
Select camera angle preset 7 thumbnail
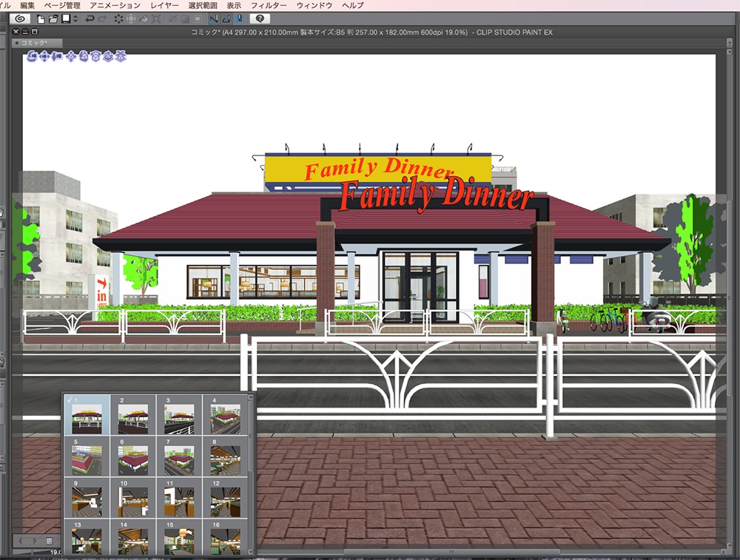pos(179,456)
